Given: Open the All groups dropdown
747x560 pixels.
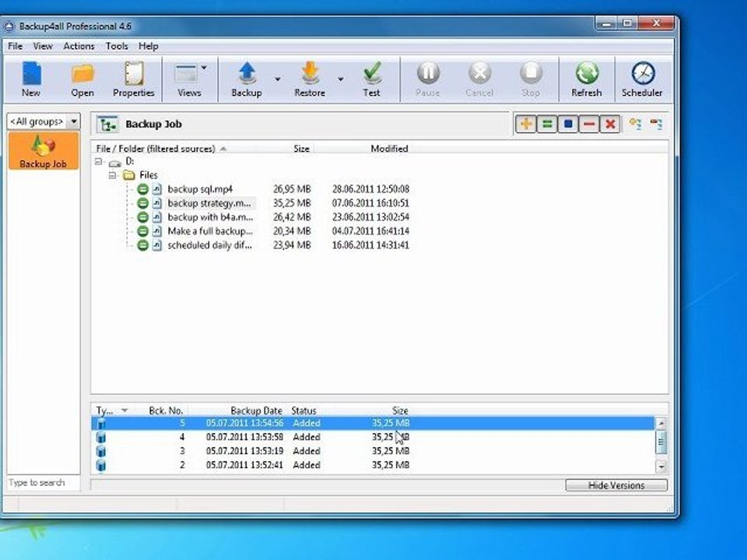Looking at the screenshot, I should [x=74, y=121].
